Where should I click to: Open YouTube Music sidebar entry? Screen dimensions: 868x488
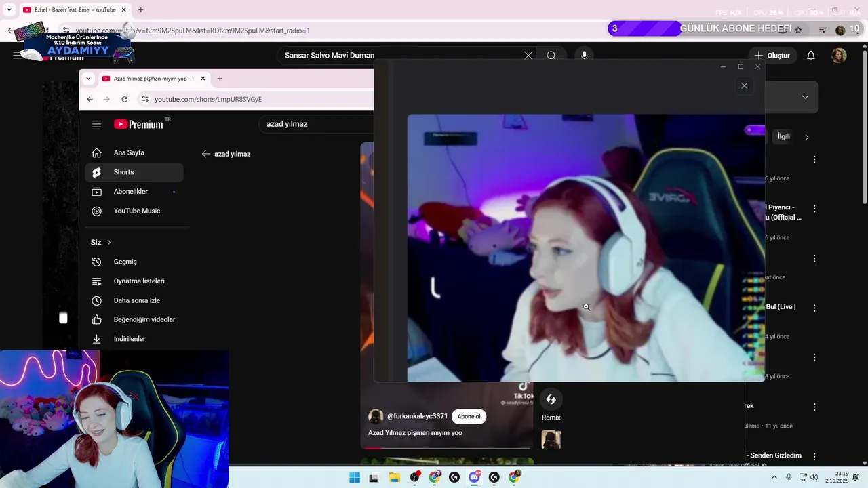click(x=134, y=211)
